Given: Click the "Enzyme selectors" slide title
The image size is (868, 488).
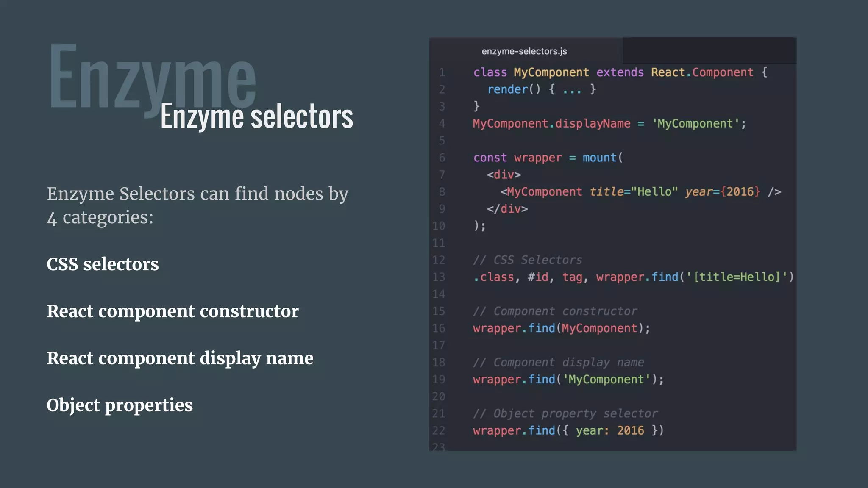Looking at the screenshot, I should (256, 116).
